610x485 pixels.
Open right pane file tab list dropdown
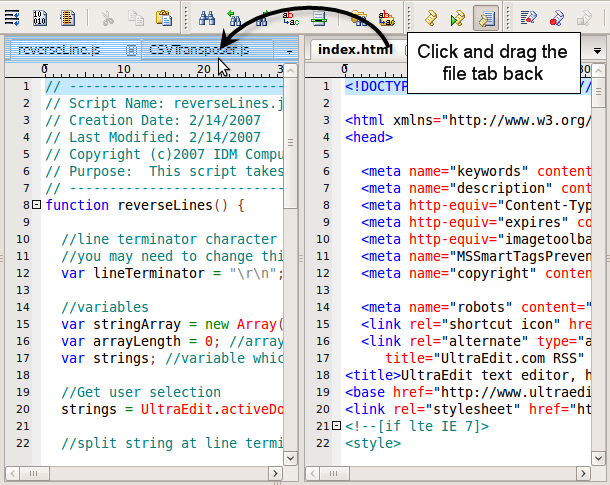[598, 51]
